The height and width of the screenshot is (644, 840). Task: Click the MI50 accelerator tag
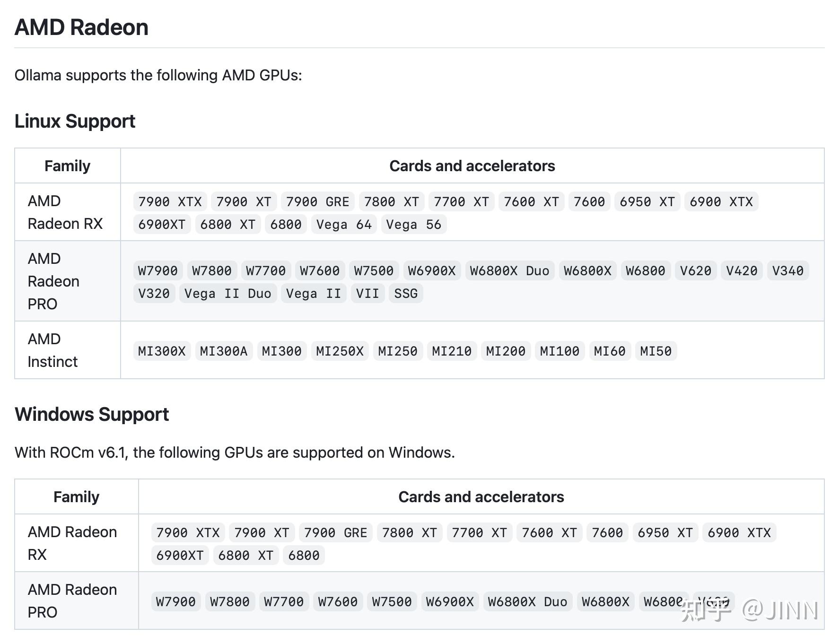coord(656,351)
